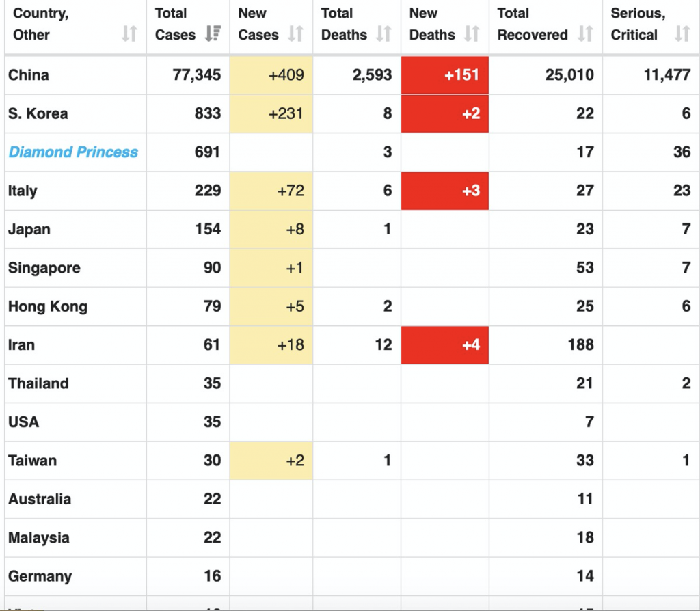The height and width of the screenshot is (611, 700).
Task: Select the Italy row name cell
Action: click(23, 191)
